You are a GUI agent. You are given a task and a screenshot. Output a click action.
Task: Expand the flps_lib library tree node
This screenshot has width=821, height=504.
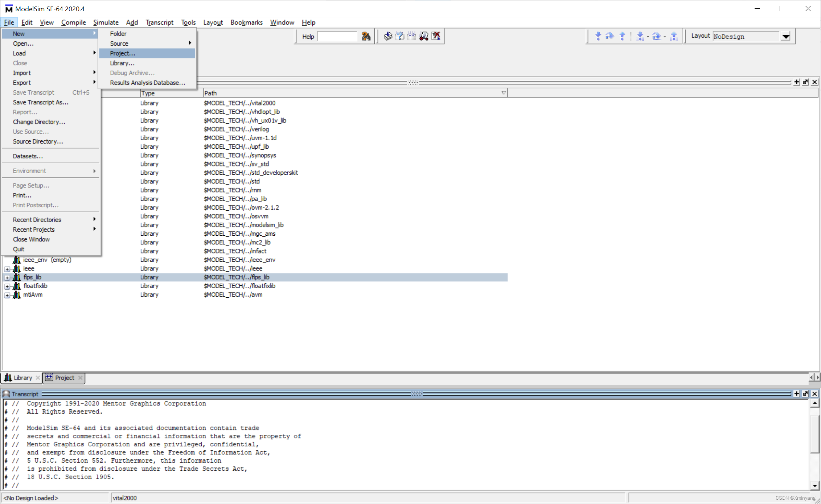click(7, 278)
